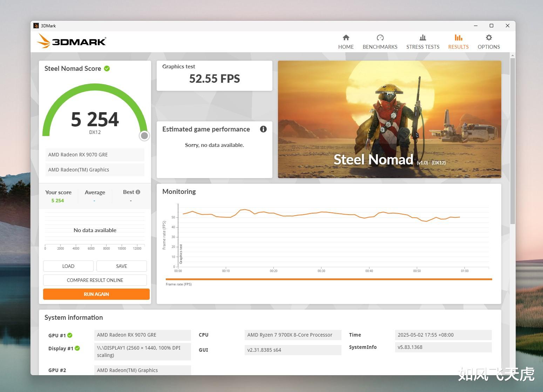543x392 pixels.
Task: Click "AMD Radeon RX 9070 GRE" in the score panel
Action: click(x=95, y=155)
